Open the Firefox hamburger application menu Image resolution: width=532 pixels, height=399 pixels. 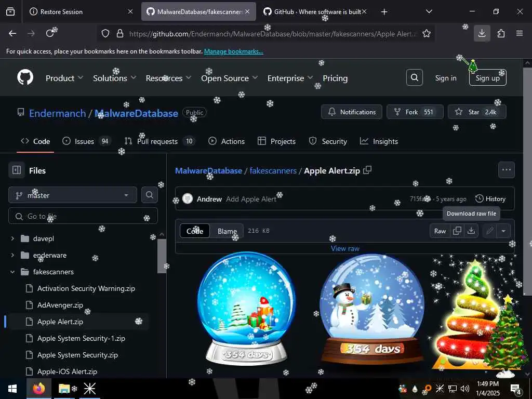pos(520,33)
